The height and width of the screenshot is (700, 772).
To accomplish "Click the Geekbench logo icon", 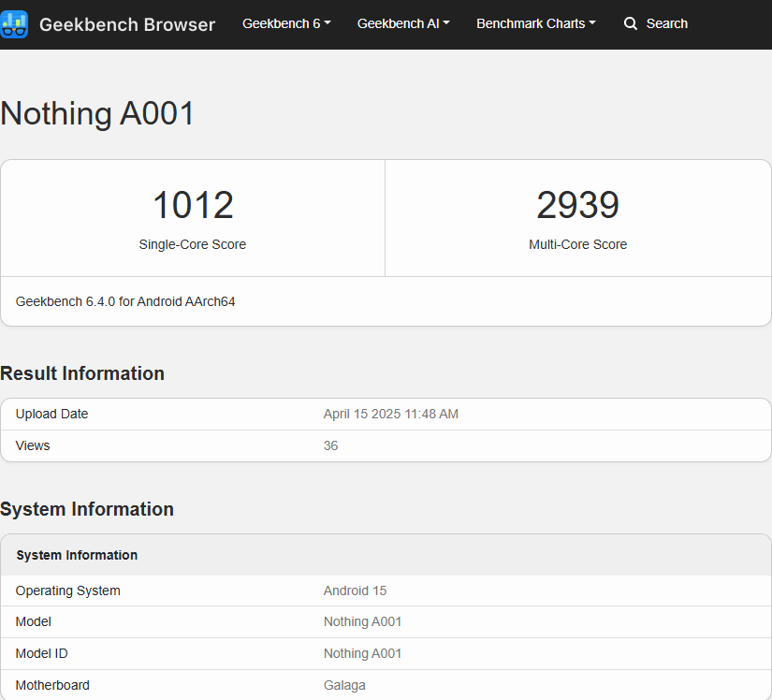I will point(14,24).
